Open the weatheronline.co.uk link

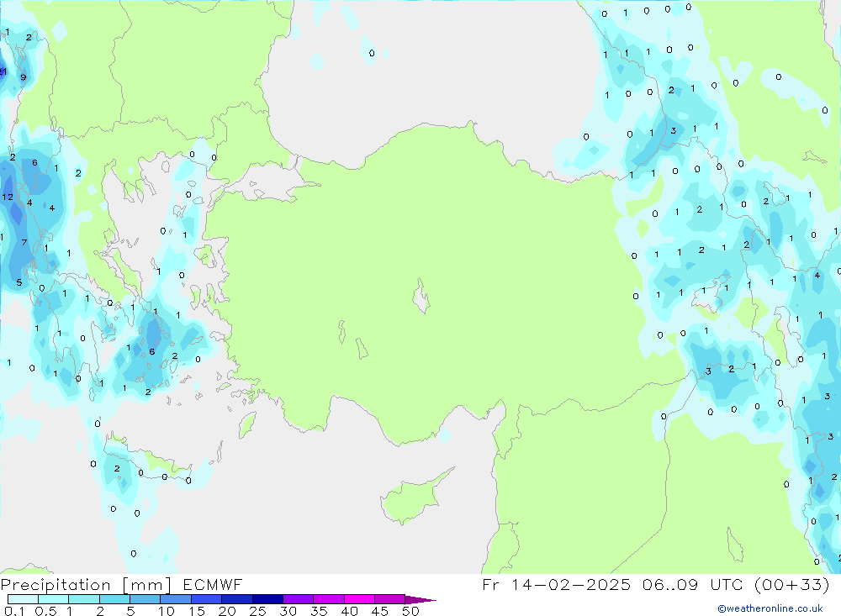pyautogui.click(x=770, y=608)
